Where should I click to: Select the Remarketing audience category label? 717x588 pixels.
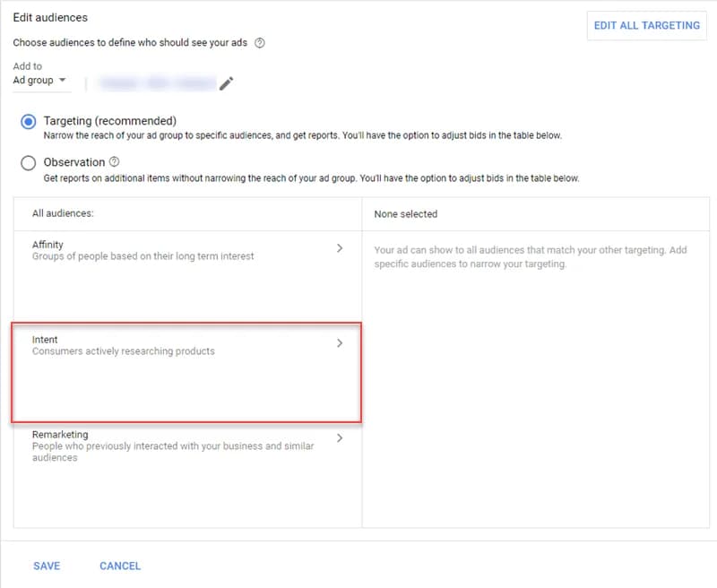coord(60,435)
